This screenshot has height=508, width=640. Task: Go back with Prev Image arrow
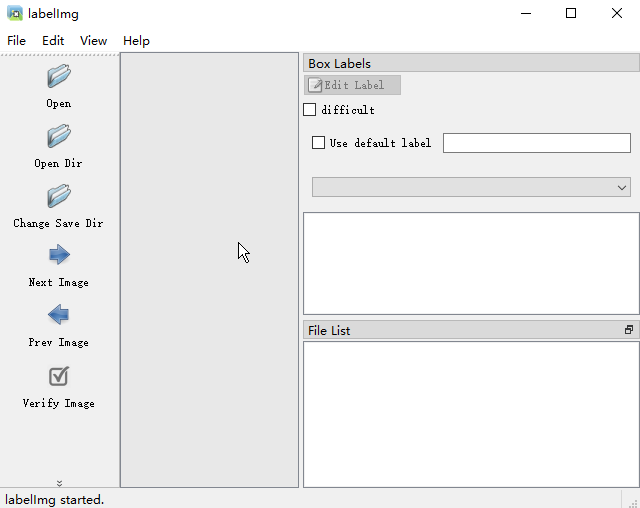58,315
